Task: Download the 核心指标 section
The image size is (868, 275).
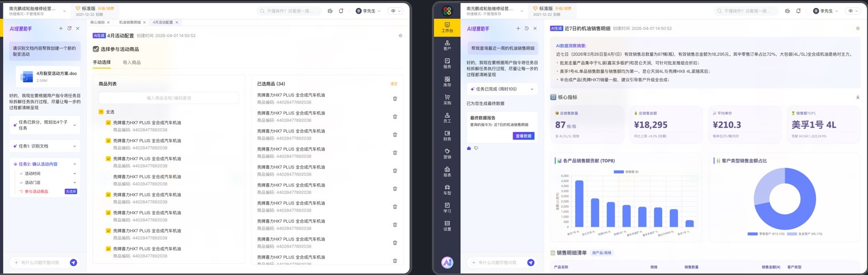Action: pyautogui.click(x=858, y=97)
